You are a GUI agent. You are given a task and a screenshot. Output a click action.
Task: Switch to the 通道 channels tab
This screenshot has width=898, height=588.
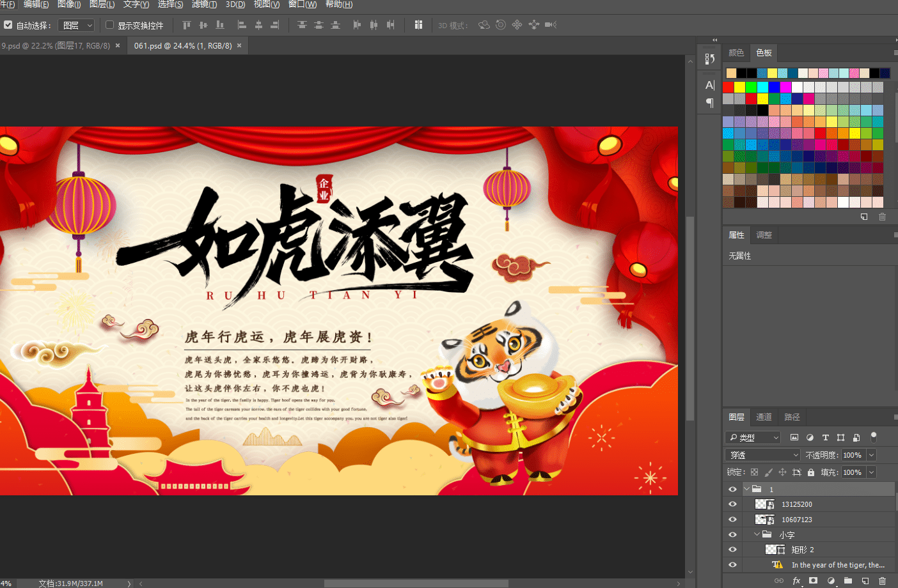pyautogui.click(x=764, y=417)
